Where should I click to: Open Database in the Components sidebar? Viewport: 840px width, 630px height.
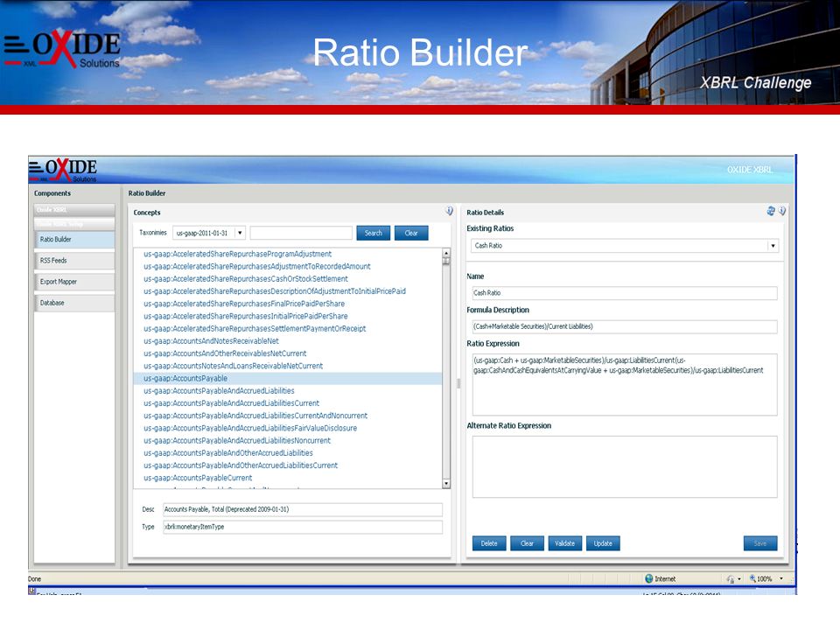click(x=74, y=303)
